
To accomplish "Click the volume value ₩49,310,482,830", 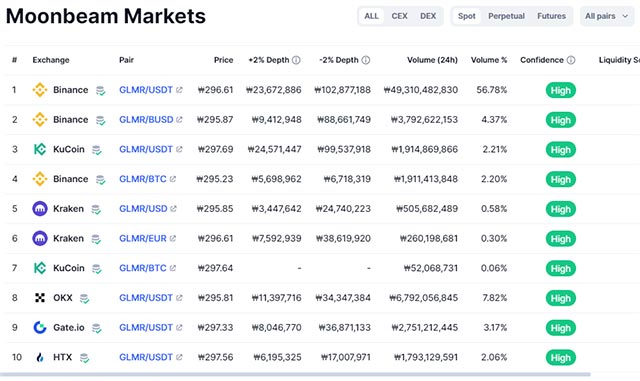I will 421,90.
